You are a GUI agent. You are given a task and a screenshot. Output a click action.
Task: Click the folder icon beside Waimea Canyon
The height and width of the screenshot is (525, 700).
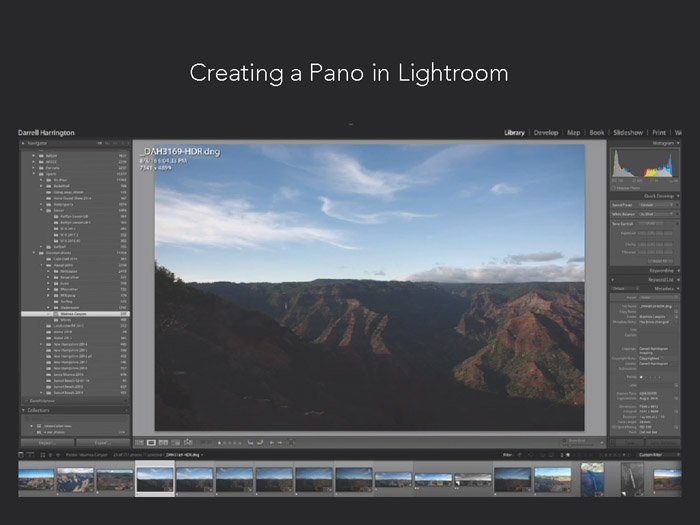55,313
